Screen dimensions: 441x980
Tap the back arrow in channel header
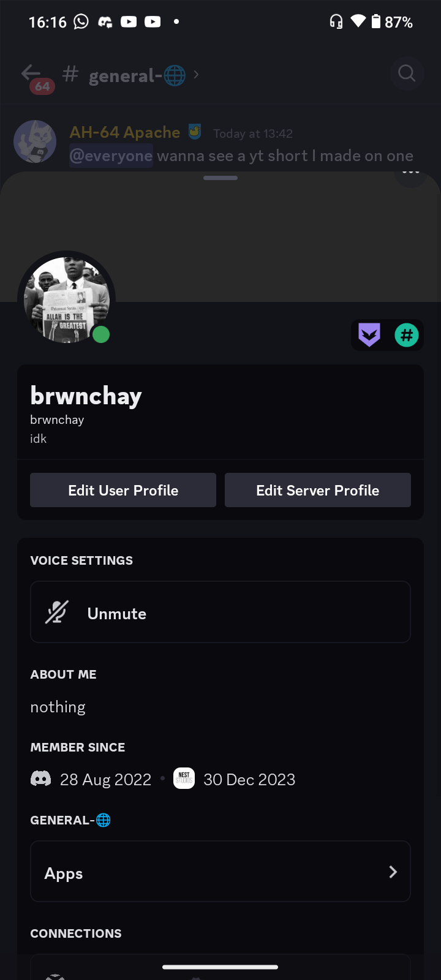31,73
